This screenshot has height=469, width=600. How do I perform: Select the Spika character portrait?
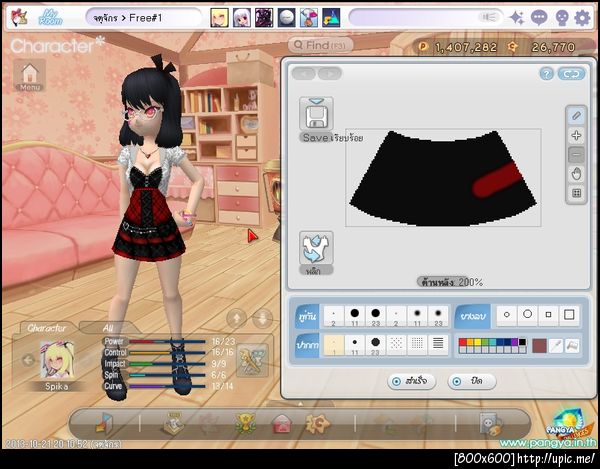(x=57, y=360)
